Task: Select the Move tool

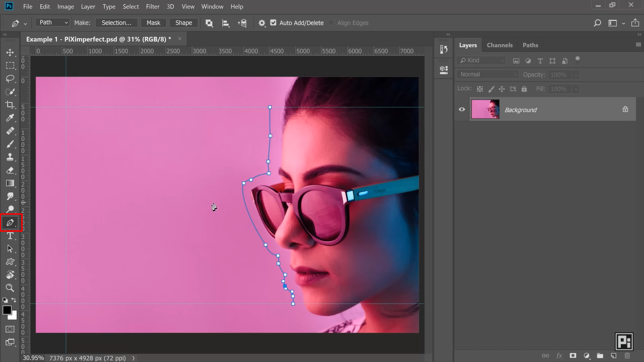Action: point(10,52)
